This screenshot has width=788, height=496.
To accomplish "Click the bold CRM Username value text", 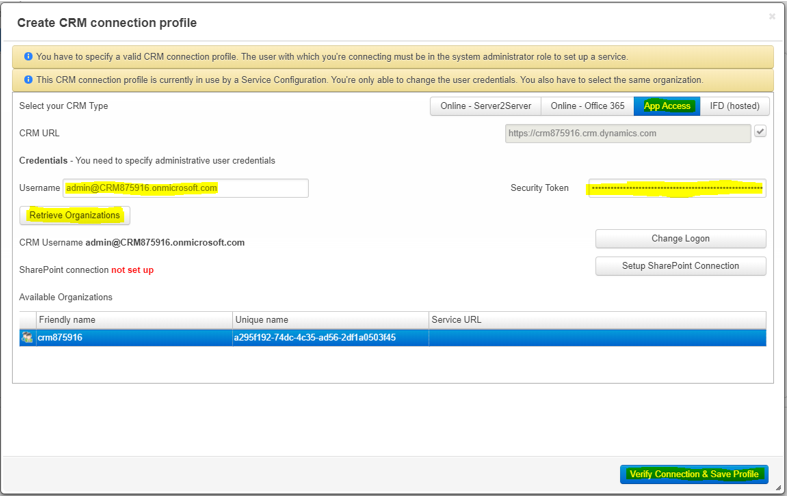I will click(x=165, y=243).
